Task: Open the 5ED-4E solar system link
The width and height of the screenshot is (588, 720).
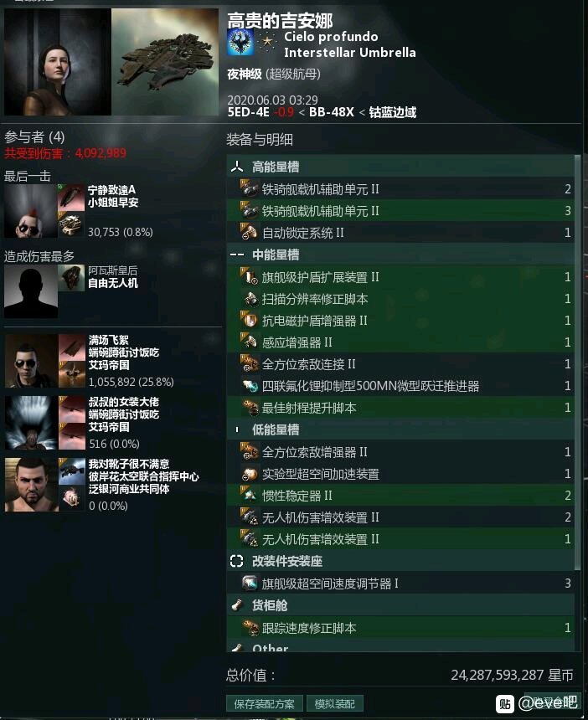Action: (248, 112)
